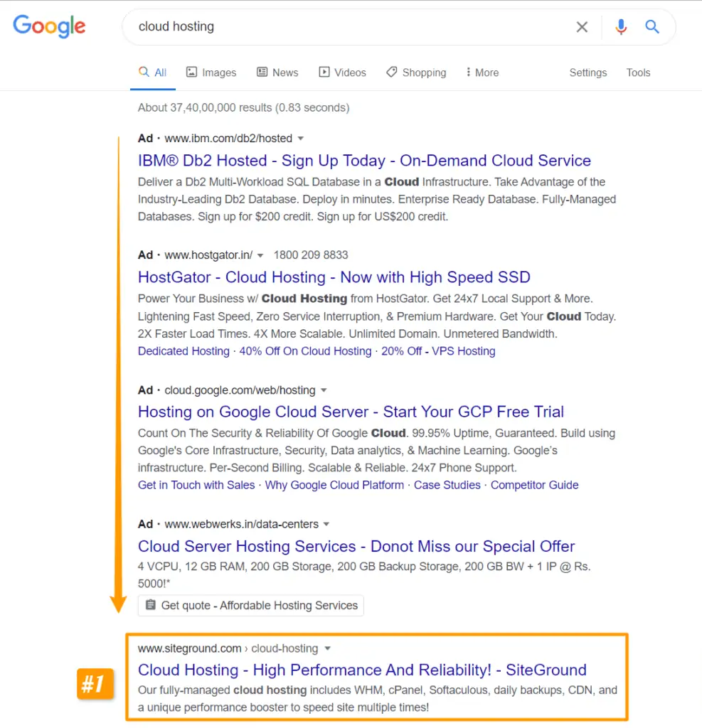This screenshot has height=728, width=702.
Task: Open the Dedicated Hosting sitelink
Action: pos(184,351)
